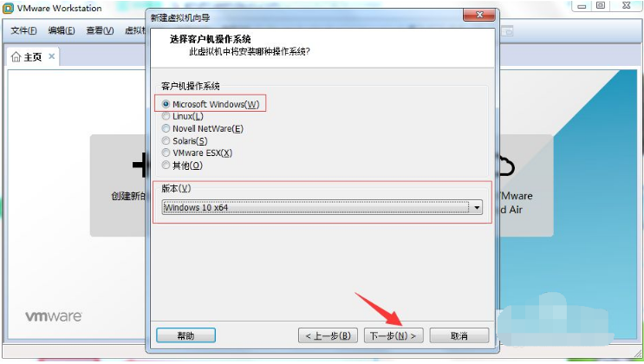Click the 帮助 button
Viewport: 644px width, 364px height.
point(185,335)
